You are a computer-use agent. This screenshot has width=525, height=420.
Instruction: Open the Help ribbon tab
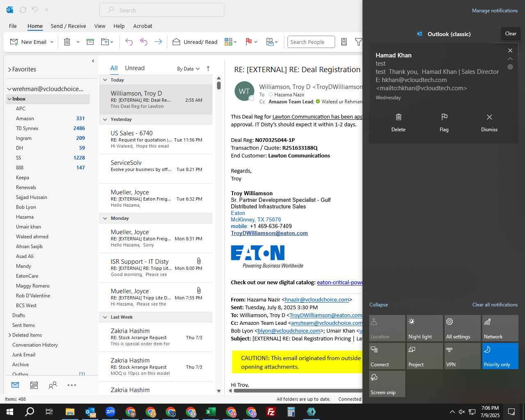pyautogui.click(x=119, y=26)
